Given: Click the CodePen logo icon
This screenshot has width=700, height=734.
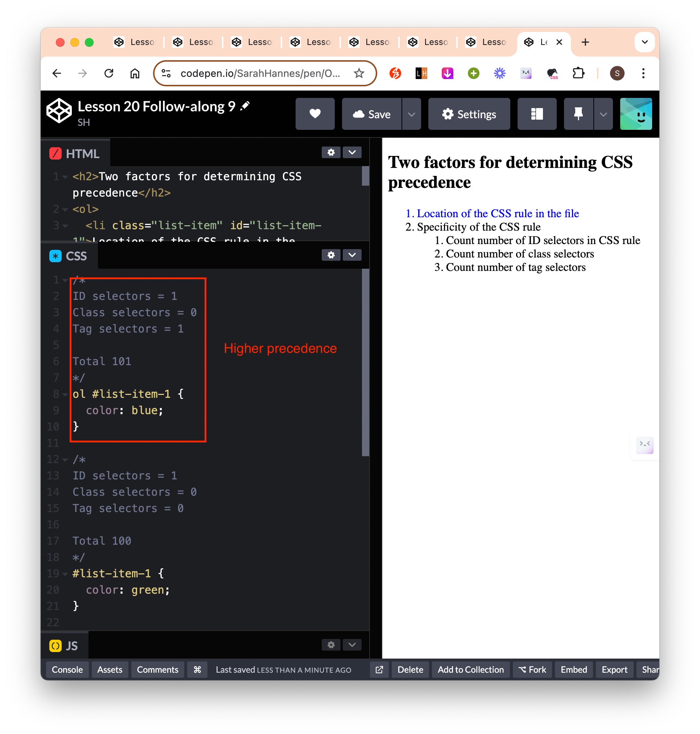Looking at the screenshot, I should (x=59, y=111).
